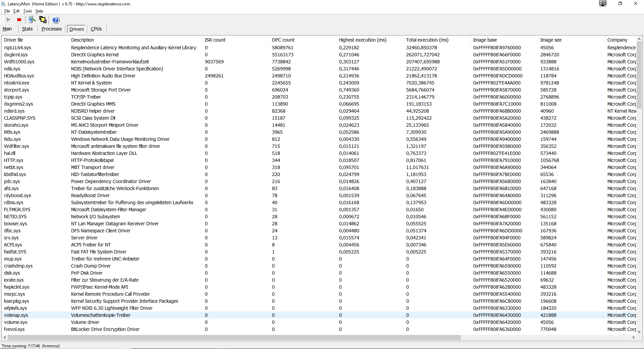Select the FLTMGR.SYS driver row
Viewport: 644px width, 349px height.
pos(319,210)
